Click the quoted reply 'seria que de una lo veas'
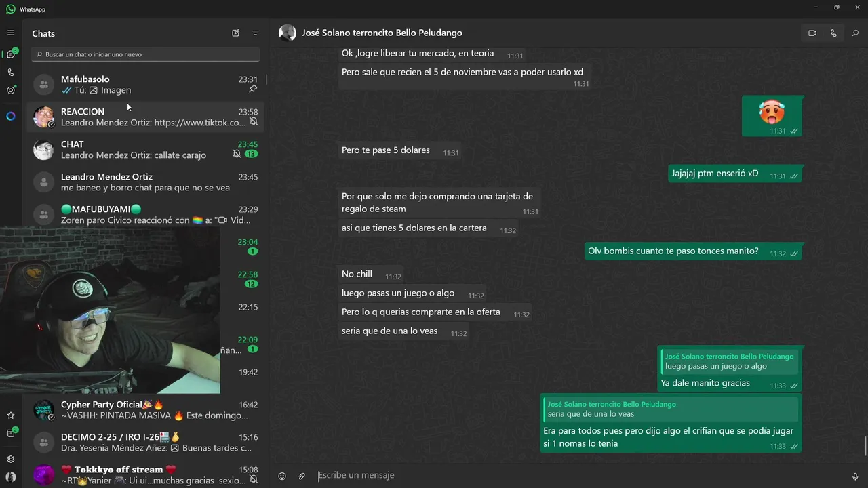 point(671,409)
